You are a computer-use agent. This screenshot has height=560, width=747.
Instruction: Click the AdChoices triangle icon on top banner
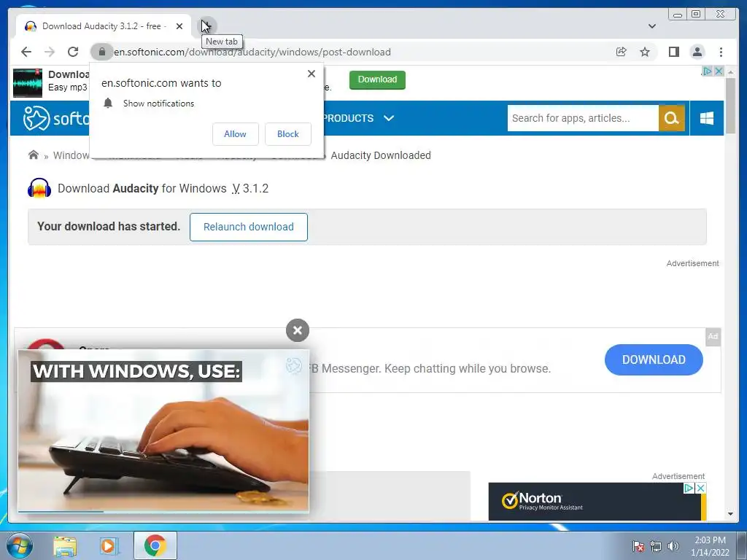708,71
